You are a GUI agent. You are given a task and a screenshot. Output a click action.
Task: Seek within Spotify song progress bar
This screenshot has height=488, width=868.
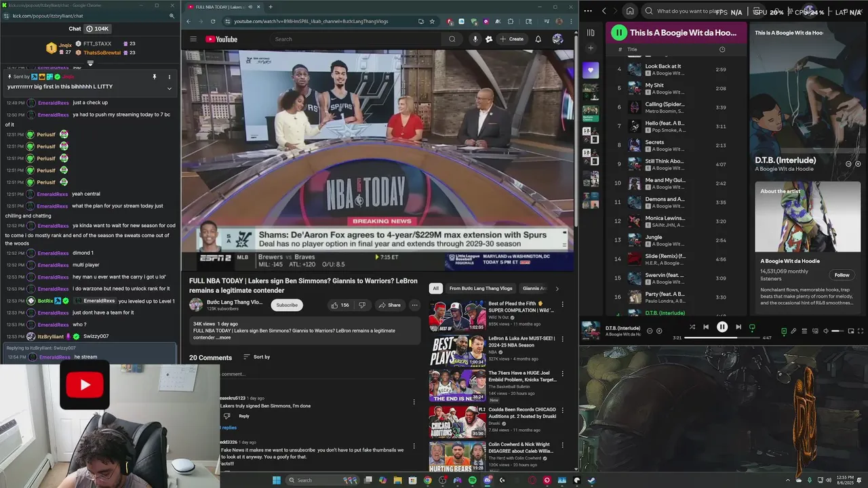tap(722, 338)
